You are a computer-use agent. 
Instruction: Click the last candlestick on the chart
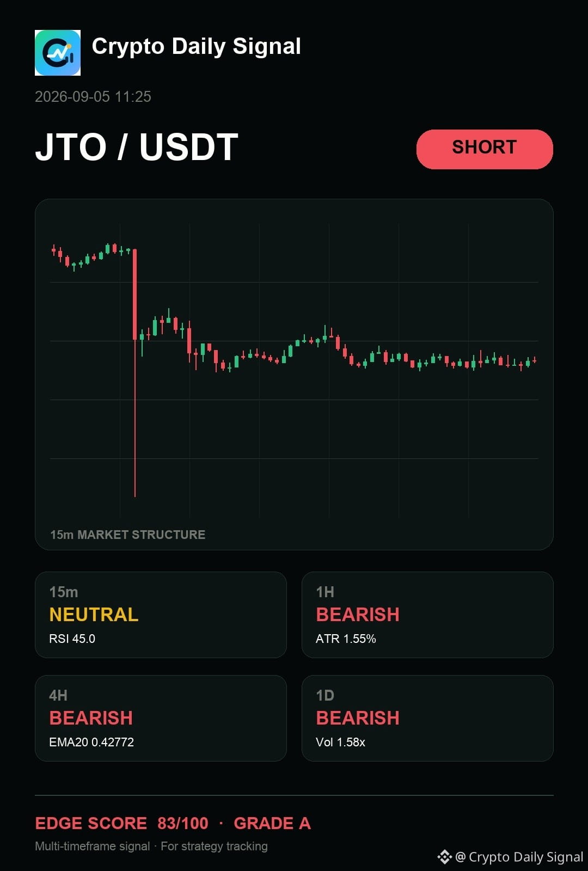(x=535, y=360)
